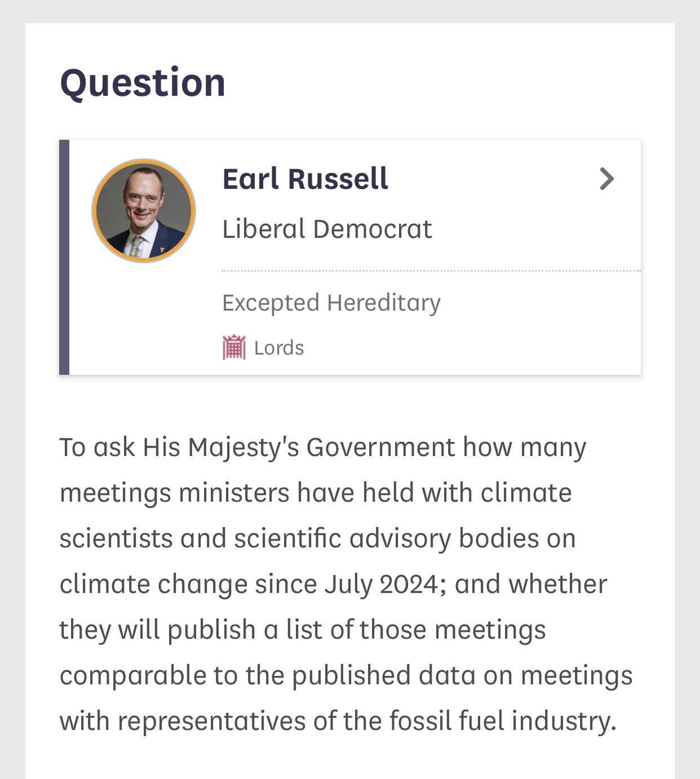The width and height of the screenshot is (700, 779).
Task: Click the "Earl Russell" member name
Action: [x=305, y=179]
